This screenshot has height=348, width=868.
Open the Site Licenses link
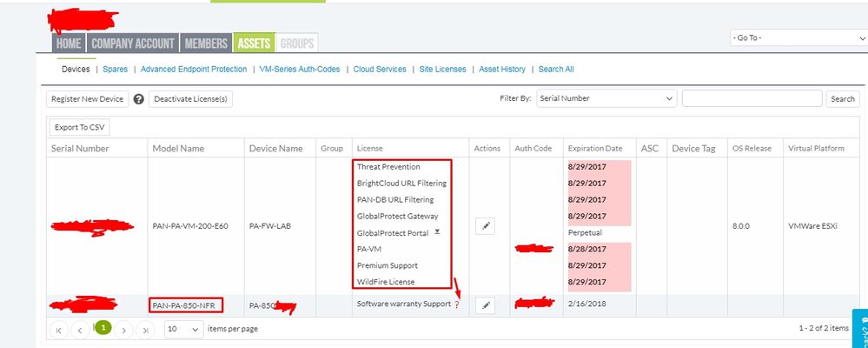pos(443,70)
